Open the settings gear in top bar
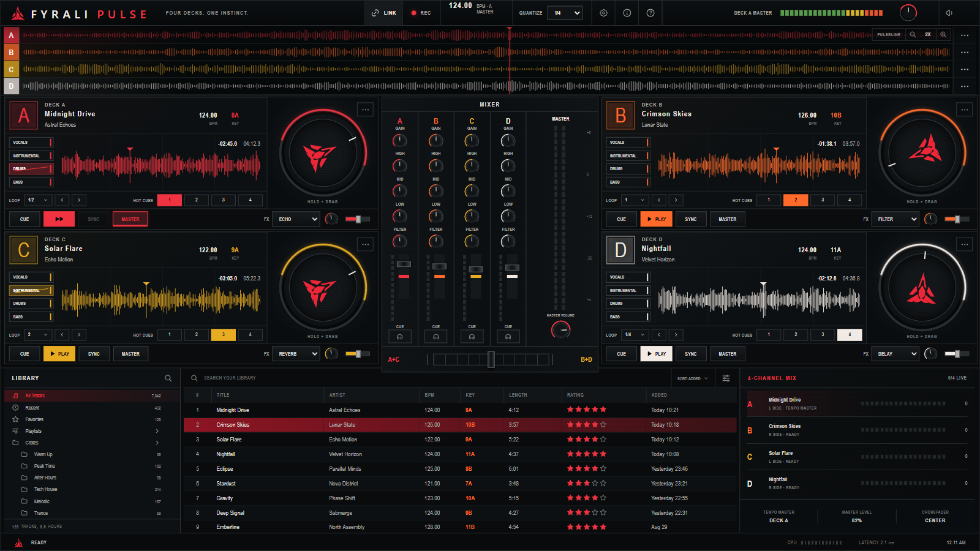This screenshot has height=551, width=980. click(x=603, y=13)
